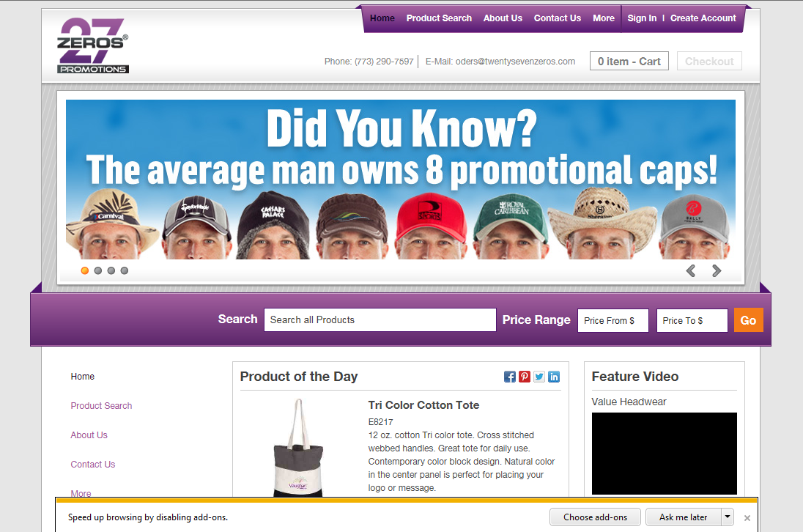Click the Search all Products field

tap(380, 320)
